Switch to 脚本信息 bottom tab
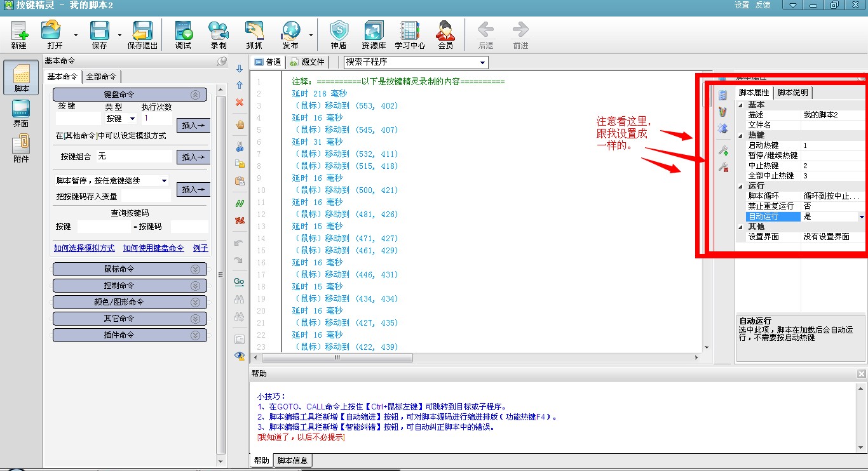Viewport: 868px width, 471px height. 293,461
